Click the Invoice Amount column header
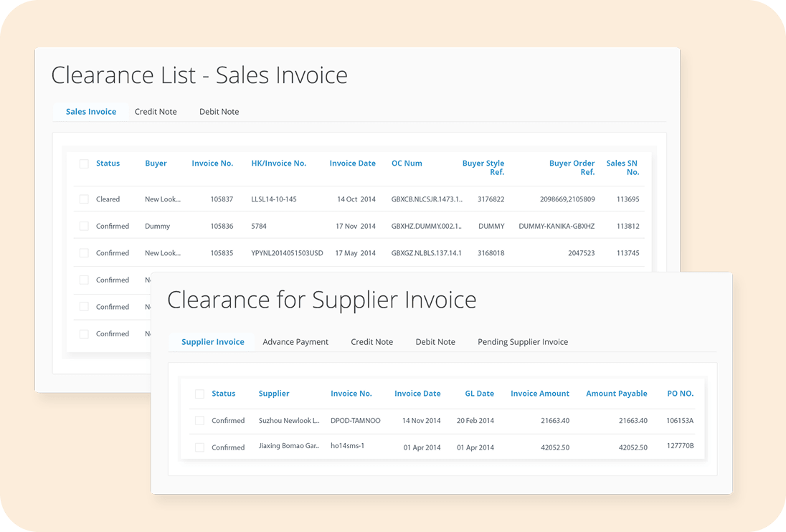The width and height of the screenshot is (786, 532). click(539, 394)
